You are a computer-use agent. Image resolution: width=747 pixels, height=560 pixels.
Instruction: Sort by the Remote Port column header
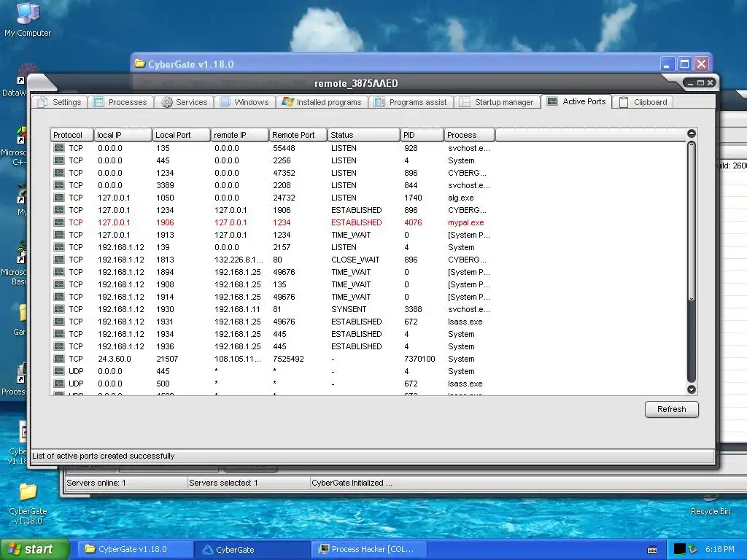298,135
